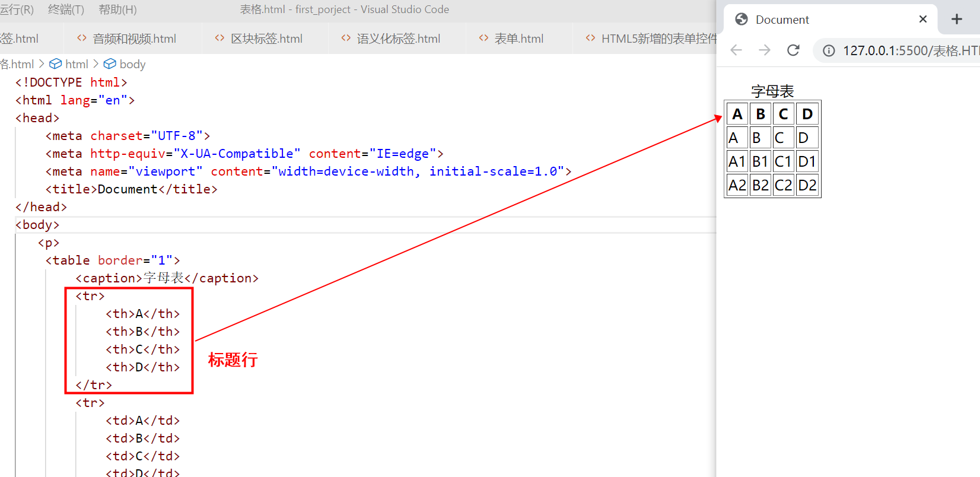
Task: Click header cell A in the table
Action: (737, 114)
